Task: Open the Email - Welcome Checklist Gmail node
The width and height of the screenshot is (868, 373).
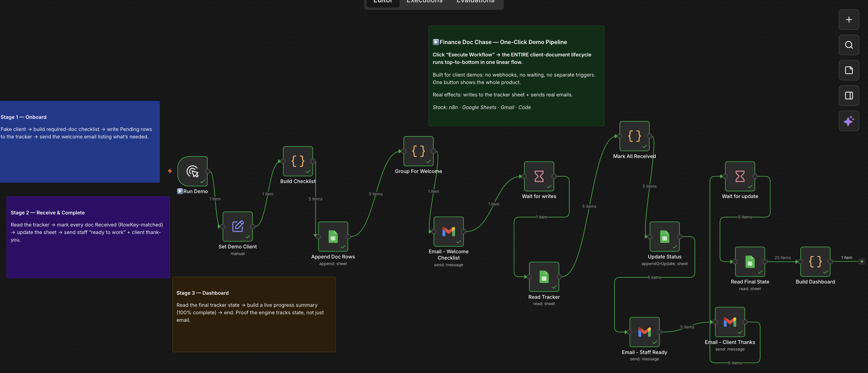Action: (x=448, y=231)
